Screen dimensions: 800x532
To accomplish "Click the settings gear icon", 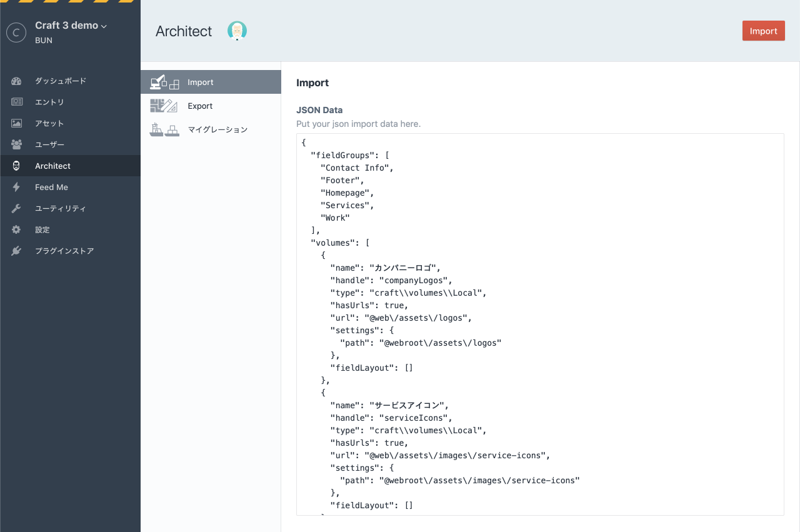I will point(16,230).
